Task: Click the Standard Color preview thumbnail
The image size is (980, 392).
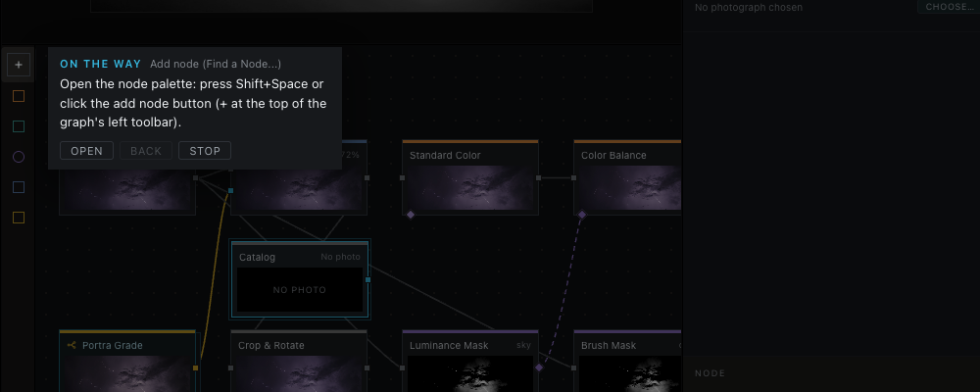Action: pos(470,187)
